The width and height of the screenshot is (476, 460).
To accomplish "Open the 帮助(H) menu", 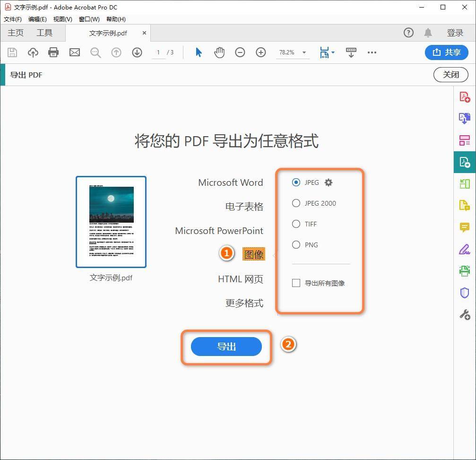I will [116, 19].
